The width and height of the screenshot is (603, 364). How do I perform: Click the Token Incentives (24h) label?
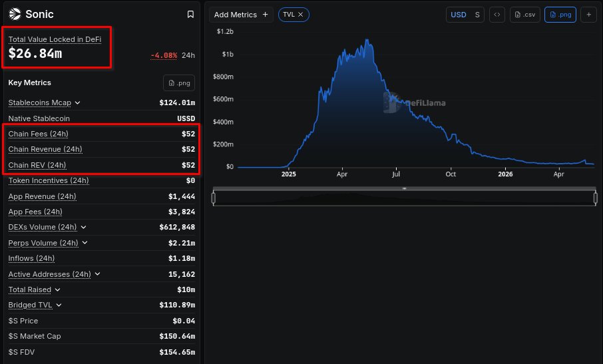pyautogui.click(x=49, y=180)
